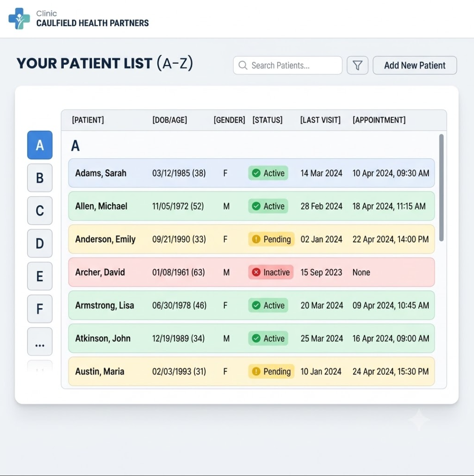Screen dimensions: 474x476
Task: Click Archer, David appointment None
Action: 361,273
